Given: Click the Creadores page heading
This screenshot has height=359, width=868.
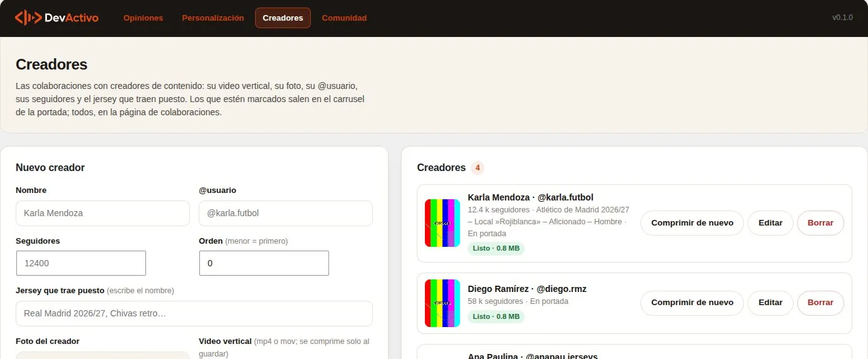Looking at the screenshot, I should tap(51, 65).
